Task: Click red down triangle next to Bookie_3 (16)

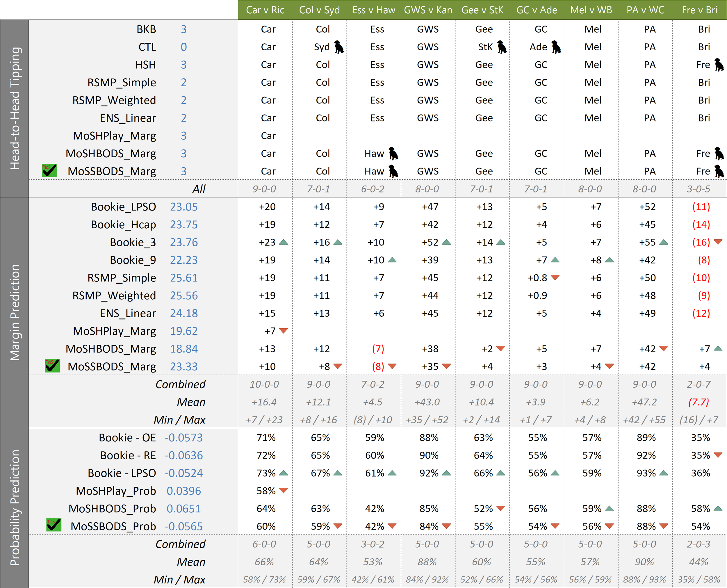Action: click(718, 242)
